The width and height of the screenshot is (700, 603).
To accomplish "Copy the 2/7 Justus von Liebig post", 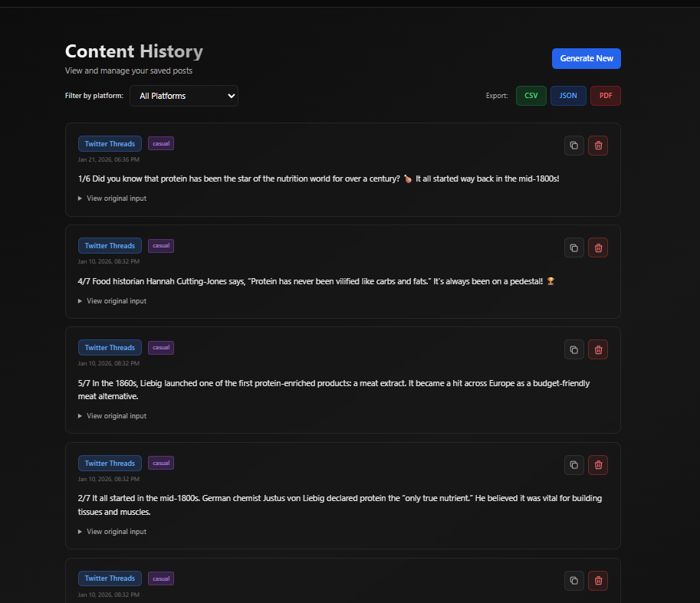I will pyautogui.click(x=574, y=464).
